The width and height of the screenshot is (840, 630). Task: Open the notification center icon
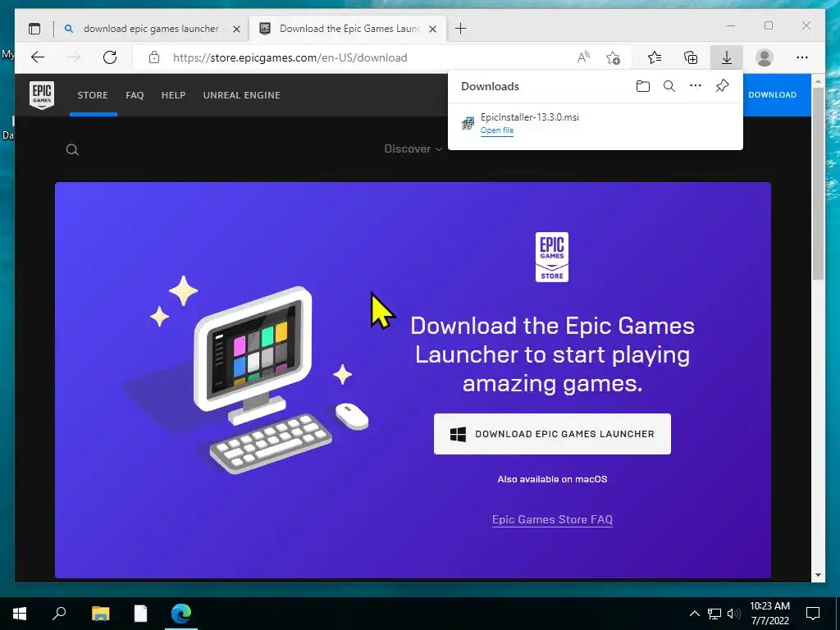tap(813, 613)
